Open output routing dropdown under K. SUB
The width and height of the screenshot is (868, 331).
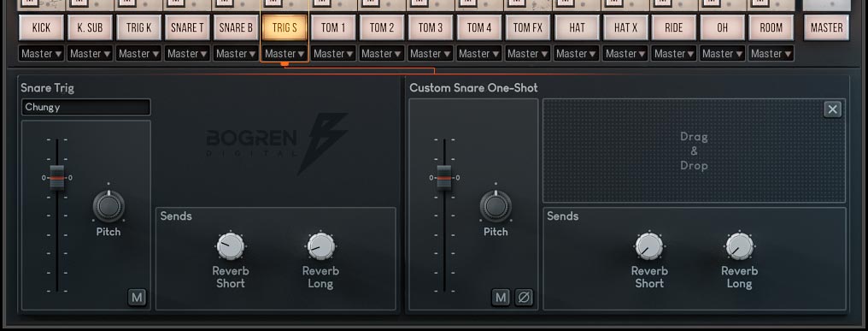coord(91,54)
